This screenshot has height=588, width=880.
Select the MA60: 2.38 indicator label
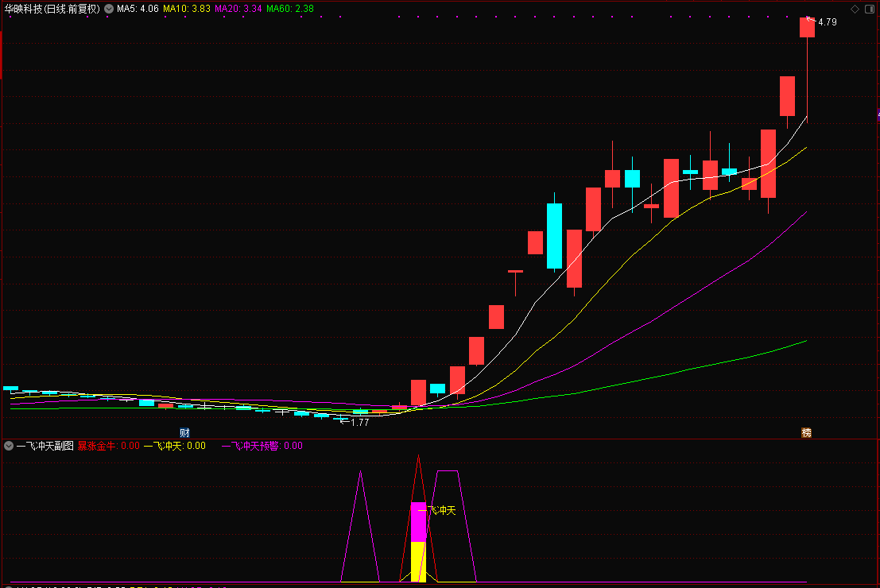289,9
